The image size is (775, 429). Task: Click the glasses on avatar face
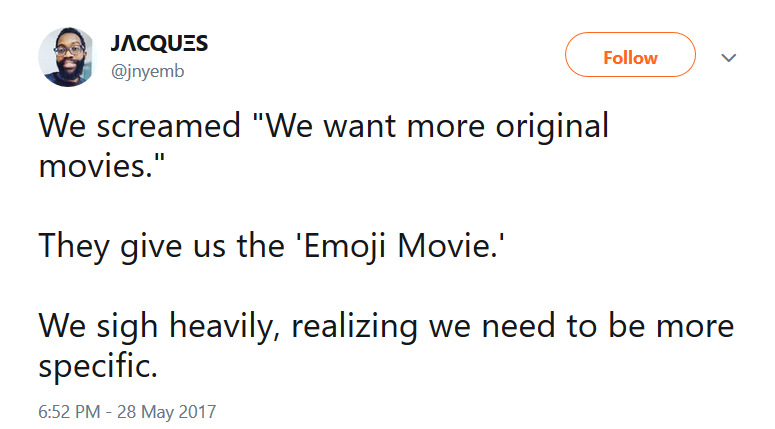point(69,50)
